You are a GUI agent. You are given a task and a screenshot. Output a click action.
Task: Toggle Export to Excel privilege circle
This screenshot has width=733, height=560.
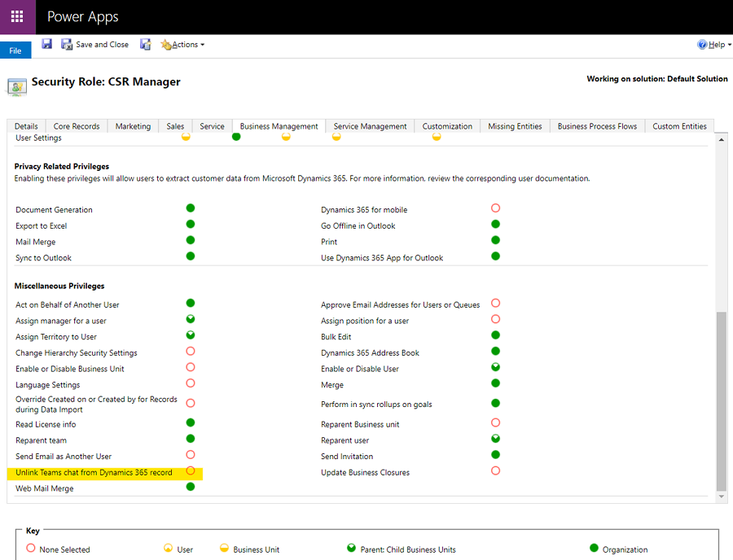pyautogui.click(x=191, y=225)
